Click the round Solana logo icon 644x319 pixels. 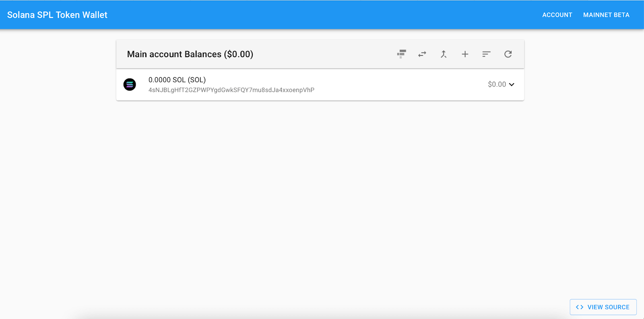coord(130,84)
